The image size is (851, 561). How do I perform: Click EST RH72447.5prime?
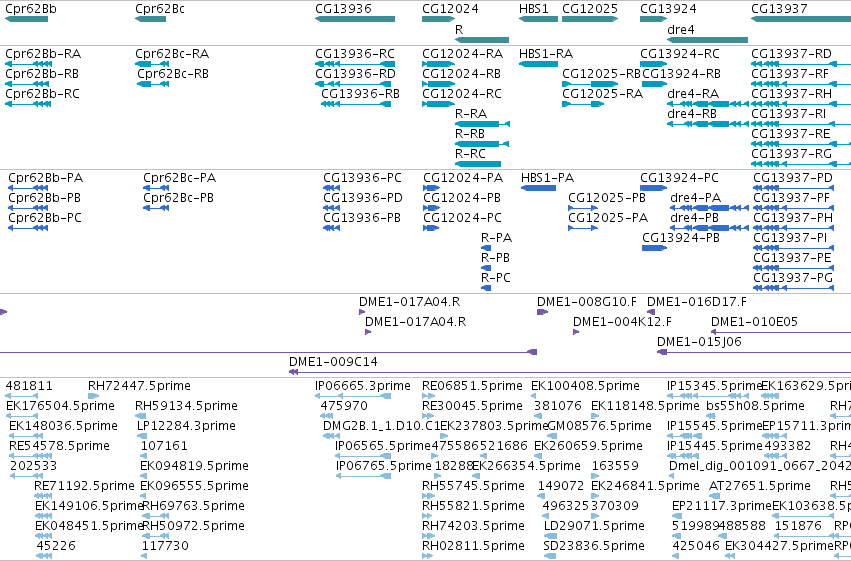(139, 386)
